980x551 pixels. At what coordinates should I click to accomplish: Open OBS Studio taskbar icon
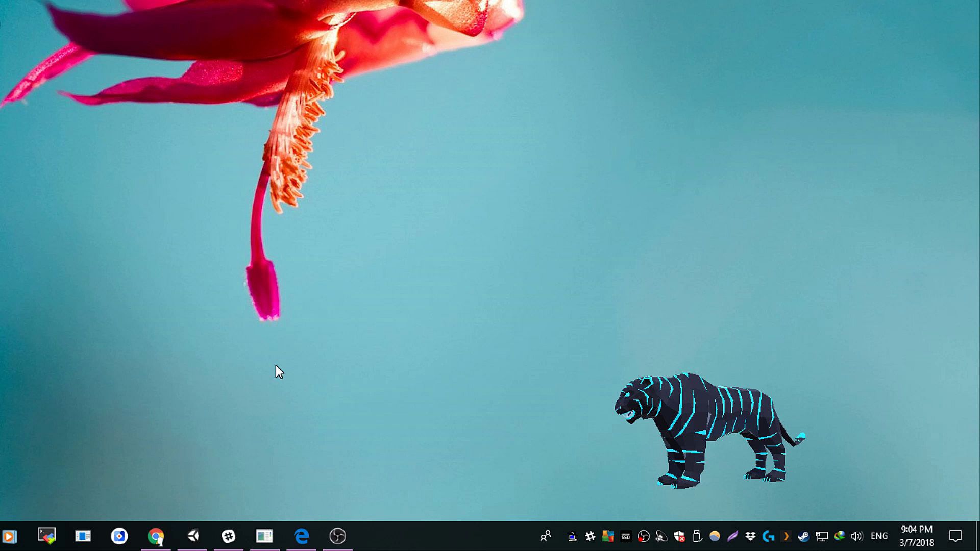(x=337, y=536)
